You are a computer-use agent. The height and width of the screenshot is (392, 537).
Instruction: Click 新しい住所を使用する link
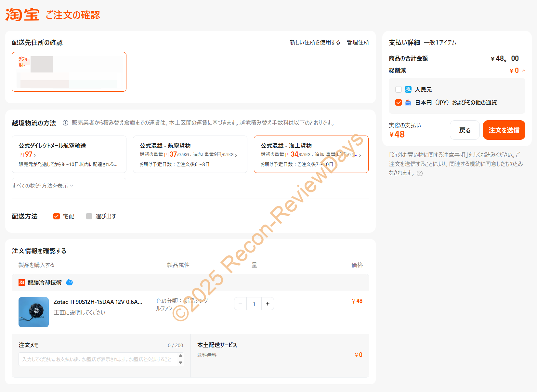click(315, 42)
